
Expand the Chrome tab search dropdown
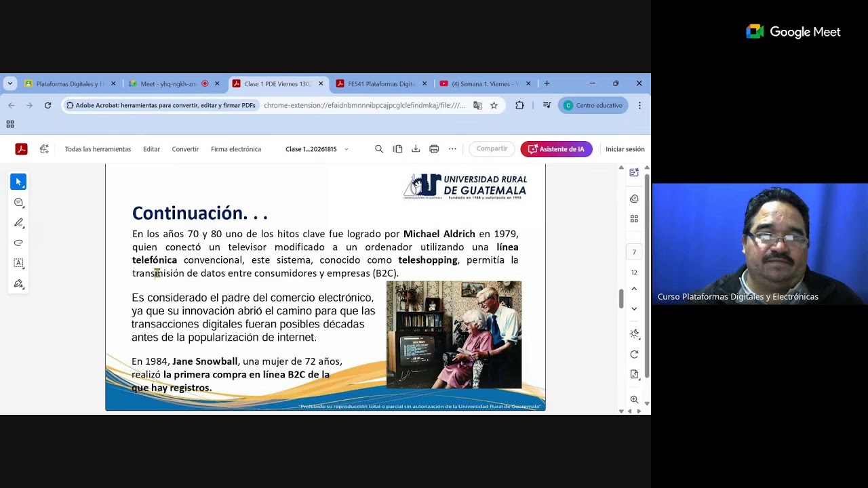(9, 83)
